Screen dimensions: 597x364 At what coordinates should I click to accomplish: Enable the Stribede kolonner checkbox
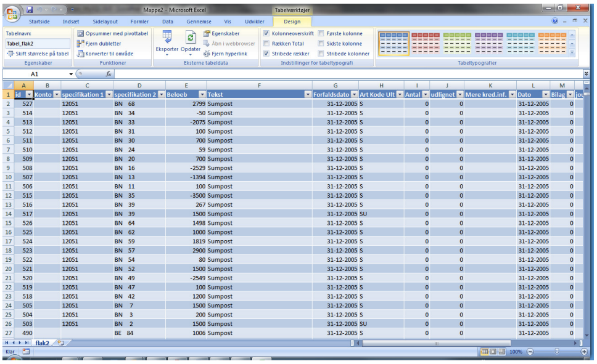point(321,54)
